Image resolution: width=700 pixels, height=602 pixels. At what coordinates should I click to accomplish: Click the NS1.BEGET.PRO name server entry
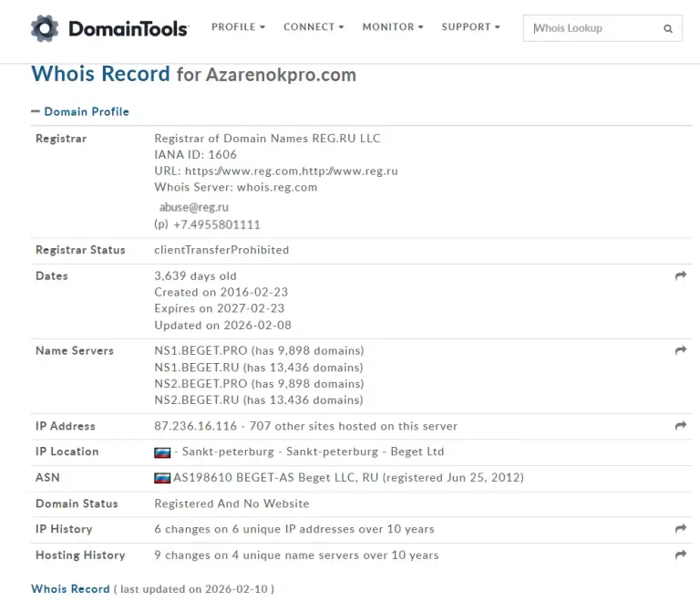tap(259, 350)
